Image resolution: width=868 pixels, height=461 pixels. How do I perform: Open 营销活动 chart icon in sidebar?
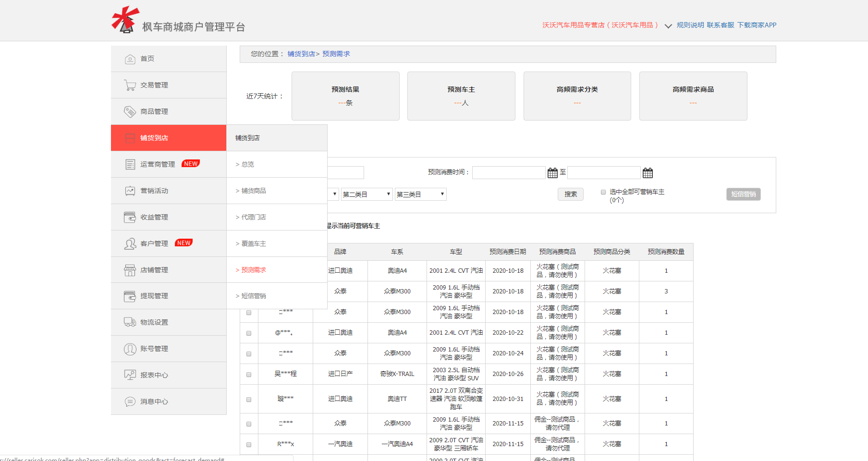coord(130,191)
